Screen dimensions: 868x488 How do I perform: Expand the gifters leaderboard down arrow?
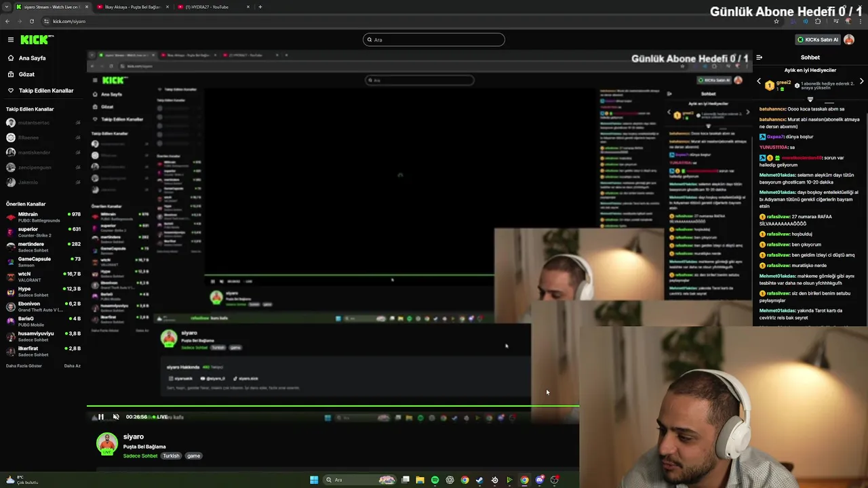pyautogui.click(x=810, y=100)
